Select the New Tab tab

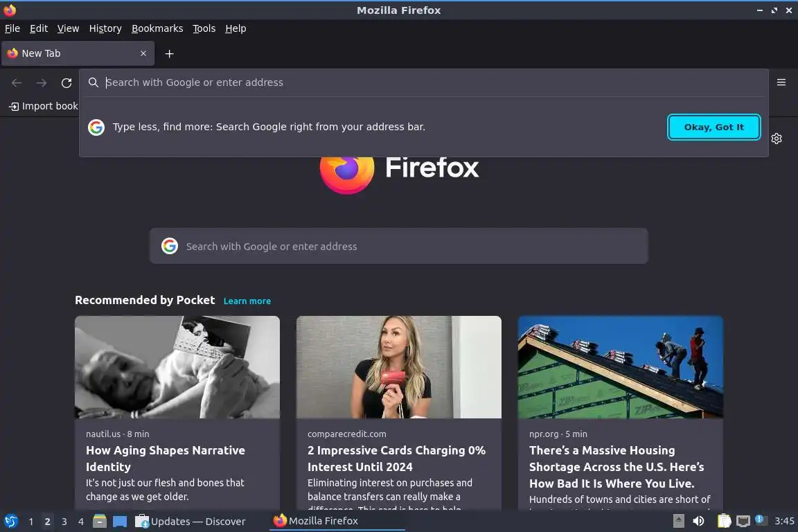click(78, 53)
